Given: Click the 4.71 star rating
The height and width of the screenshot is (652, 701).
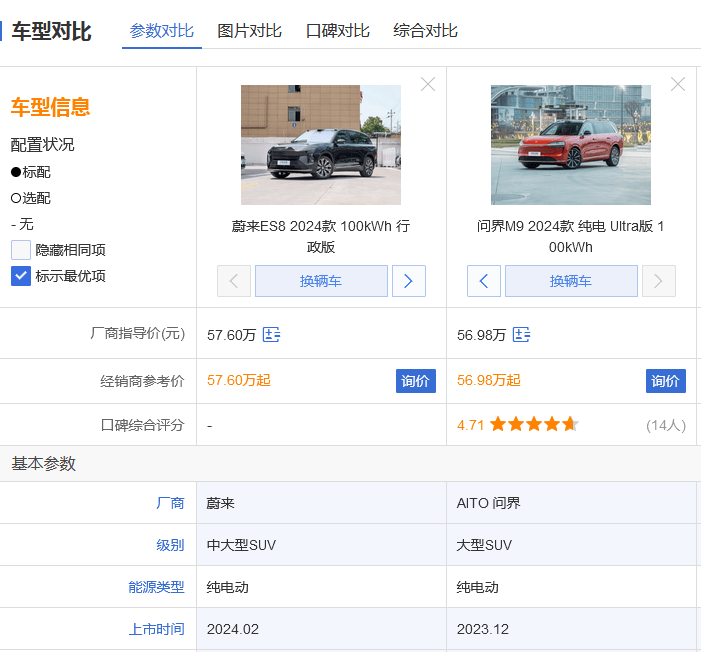Looking at the screenshot, I should pyautogui.click(x=518, y=424).
